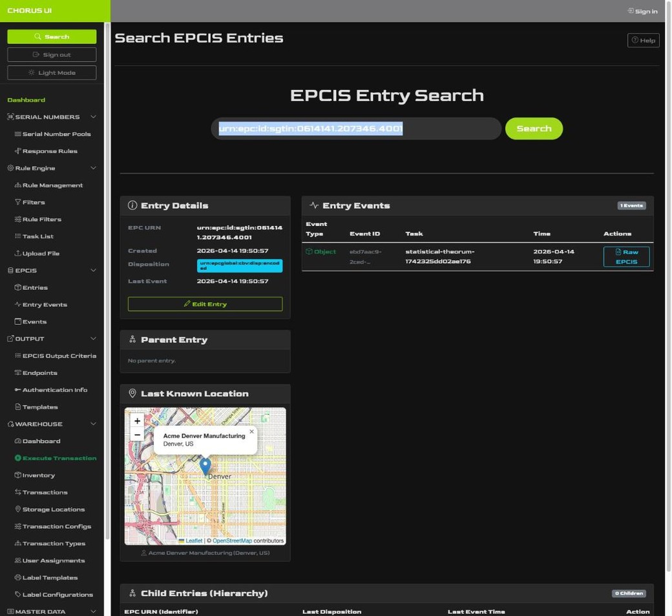Click the statistical-theorum task name
Image resolution: width=672 pixels, height=616 pixels.
click(440, 256)
